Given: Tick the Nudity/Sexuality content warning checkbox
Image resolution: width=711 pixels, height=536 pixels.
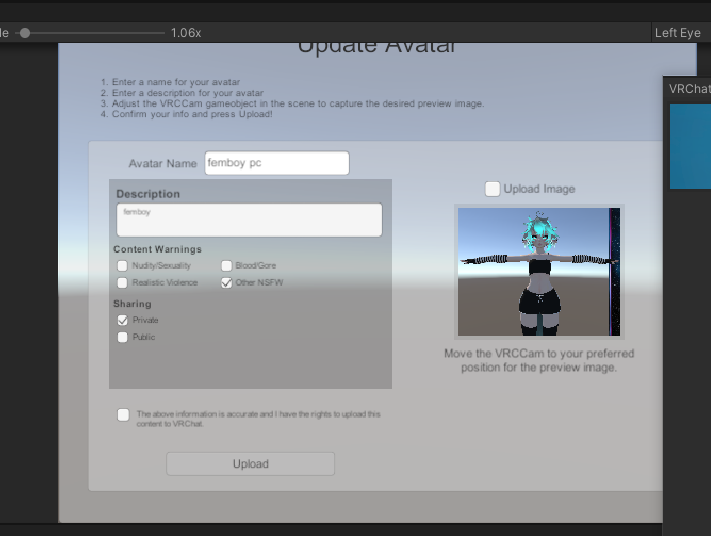Looking at the screenshot, I should tap(122, 266).
